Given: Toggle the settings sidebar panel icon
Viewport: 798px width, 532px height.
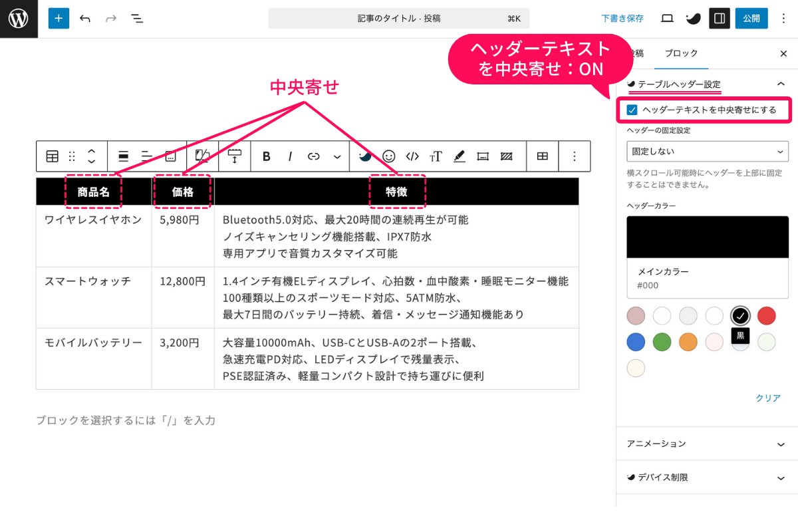Looking at the screenshot, I should pos(719,18).
